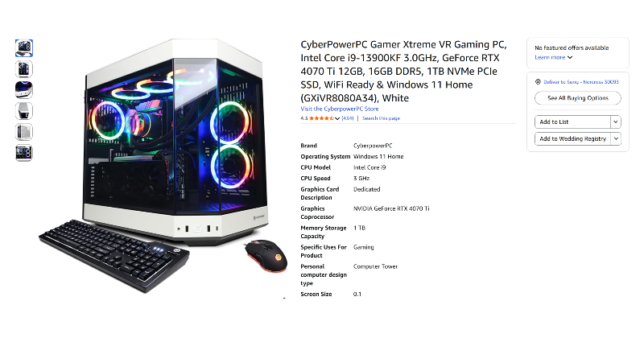Image resolution: width=644 pixels, height=338 pixels.
Task: Click the orange star rating icons
Action: 321,118
